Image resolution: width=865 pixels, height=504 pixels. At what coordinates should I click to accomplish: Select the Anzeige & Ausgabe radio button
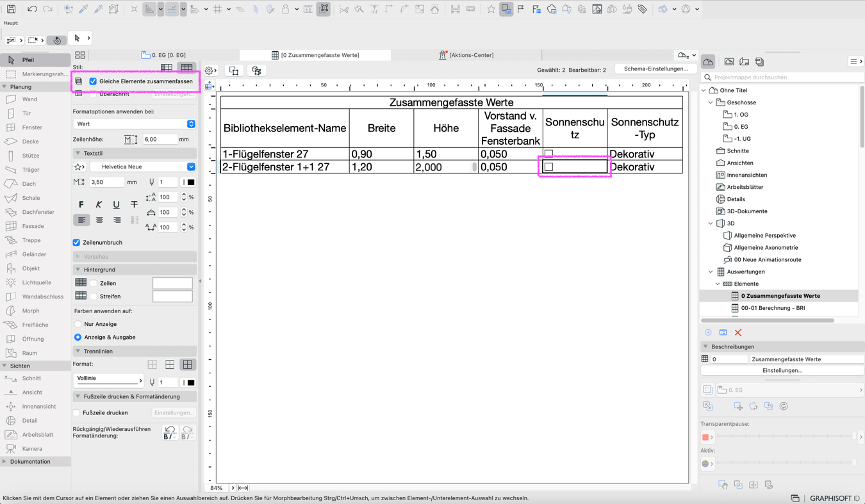[78, 337]
